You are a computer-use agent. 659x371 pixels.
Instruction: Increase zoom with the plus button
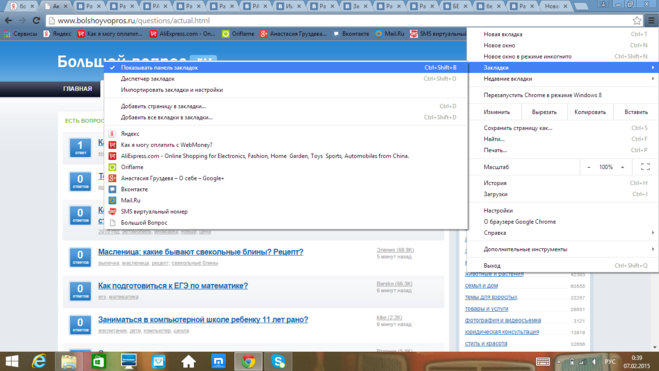[x=622, y=167]
